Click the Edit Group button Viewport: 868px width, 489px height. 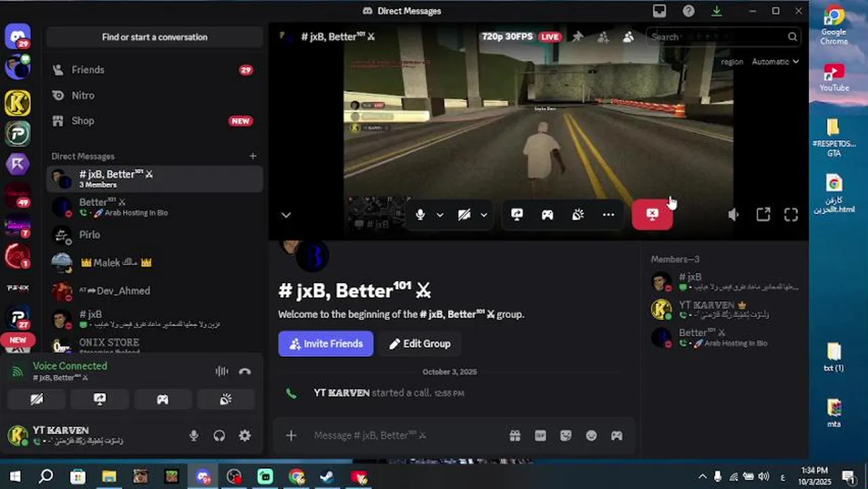click(x=420, y=344)
